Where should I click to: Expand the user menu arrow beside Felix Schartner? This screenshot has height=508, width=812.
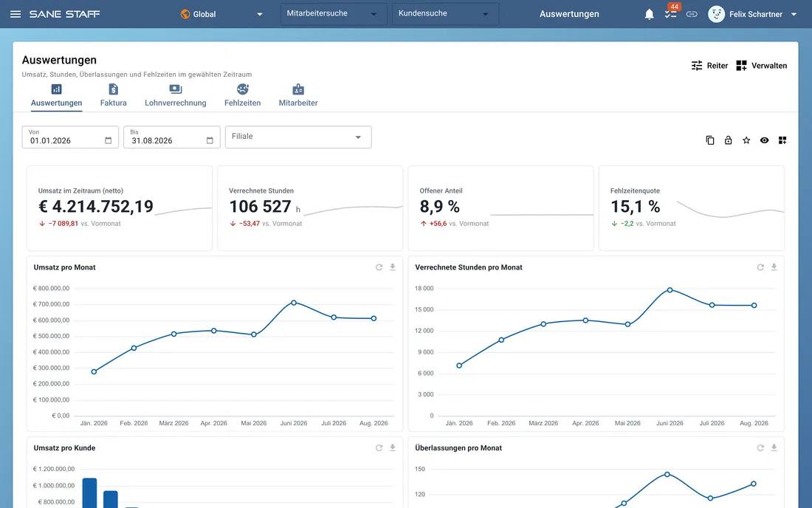pyautogui.click(x=794, y=15)
